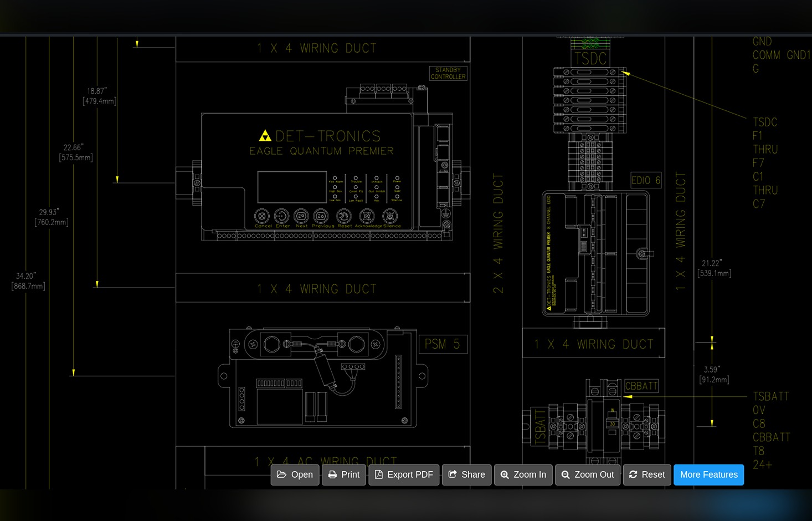
Task: Click the Silence button symbol on controller
Action: (x=390, y=216)
